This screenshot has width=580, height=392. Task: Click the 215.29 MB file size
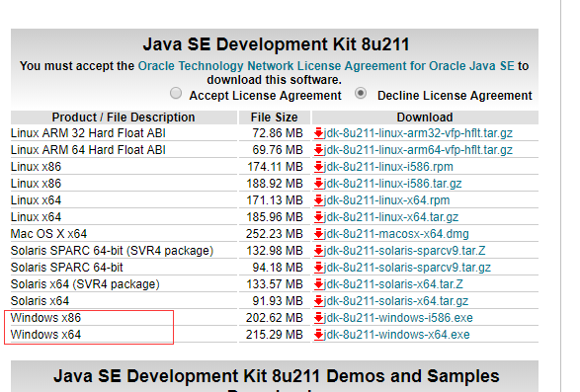pos(275,335)
